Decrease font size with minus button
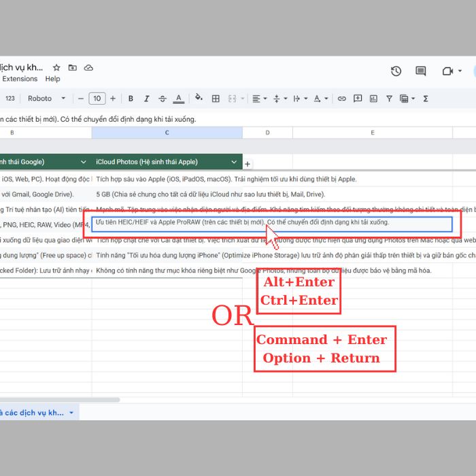 coord(81,99)
